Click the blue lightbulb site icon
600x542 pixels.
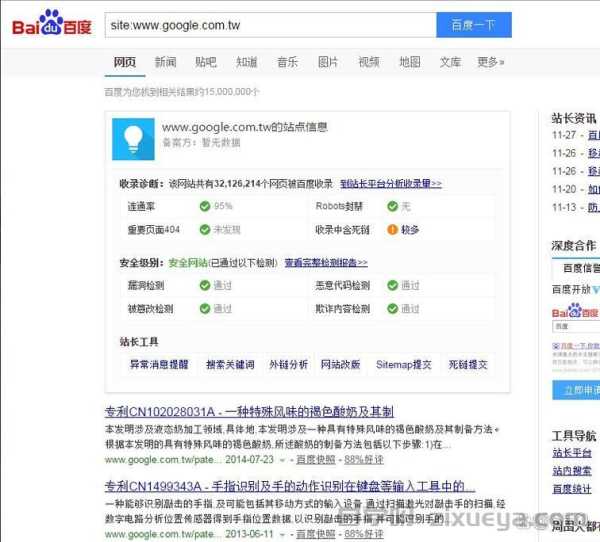133,139
